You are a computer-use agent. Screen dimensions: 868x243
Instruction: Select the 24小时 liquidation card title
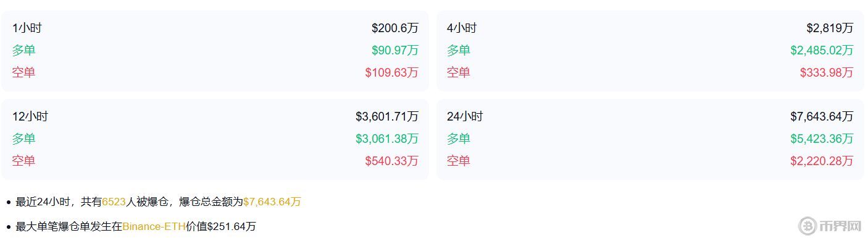(x=465, y=116)
